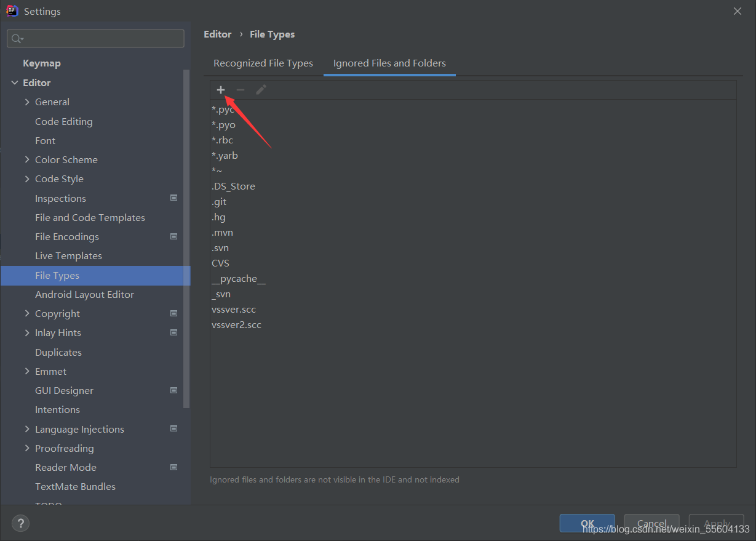Open the Keymap settings page
The image size is (756, 541).
42,63
